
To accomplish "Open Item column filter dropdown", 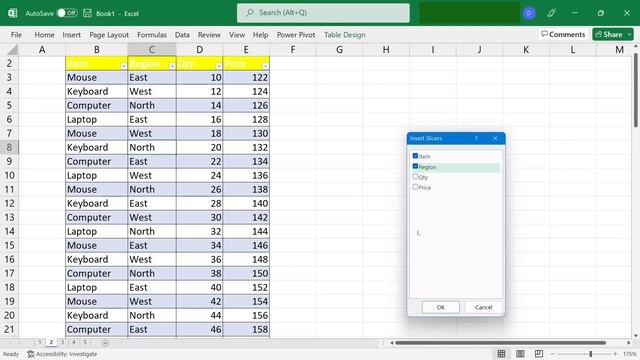I will (123, 66).
